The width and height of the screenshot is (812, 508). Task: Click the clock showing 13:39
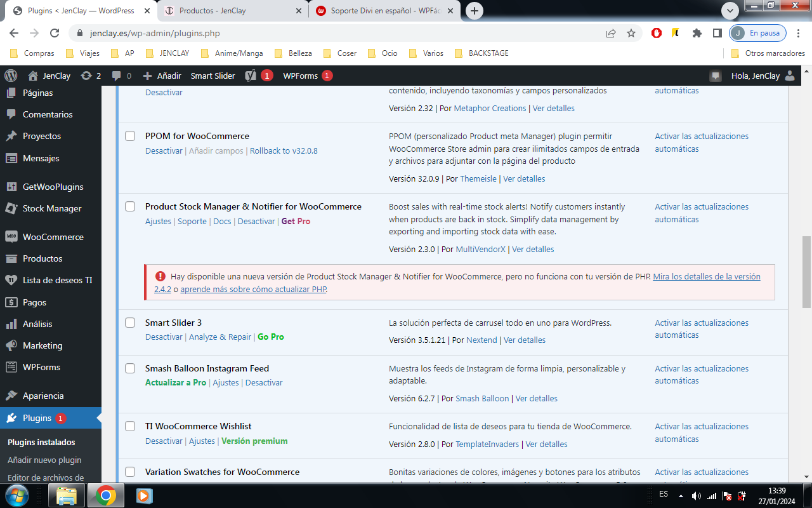[x=776, y=491]
